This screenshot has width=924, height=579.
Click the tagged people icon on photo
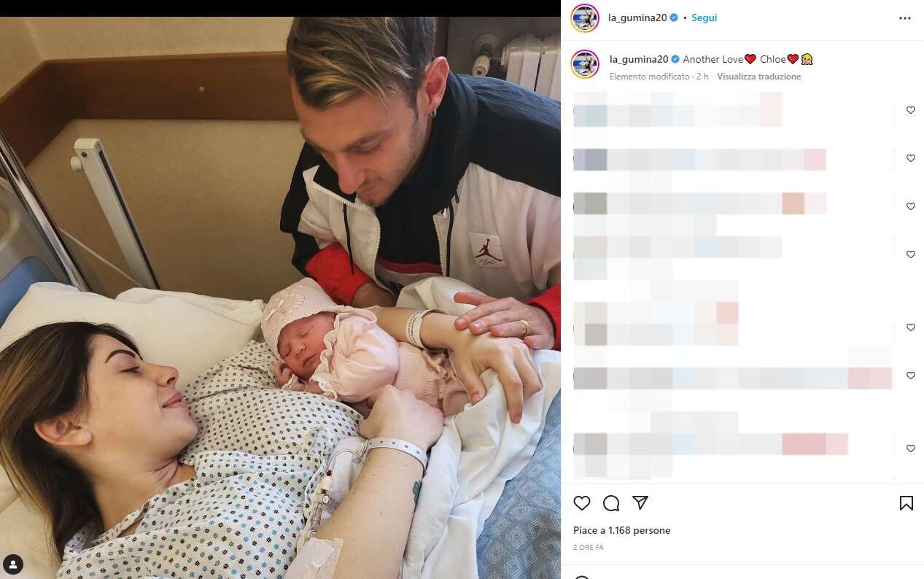(13, 564)
